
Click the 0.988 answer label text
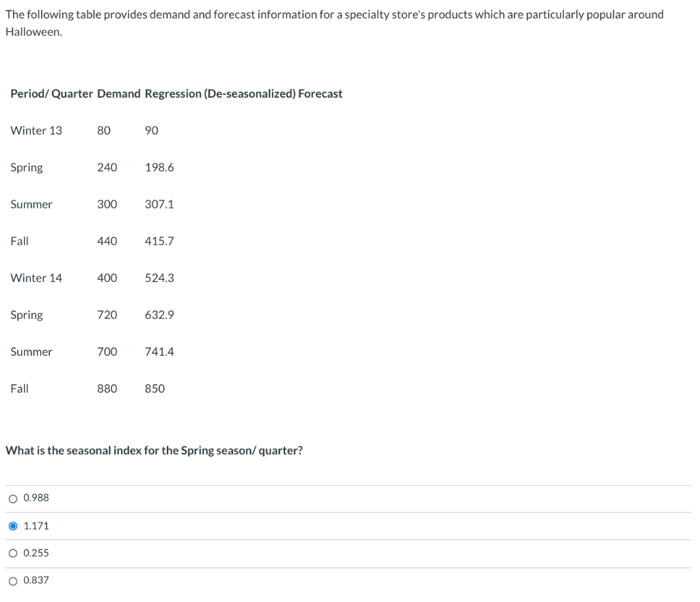coord(36,498)
